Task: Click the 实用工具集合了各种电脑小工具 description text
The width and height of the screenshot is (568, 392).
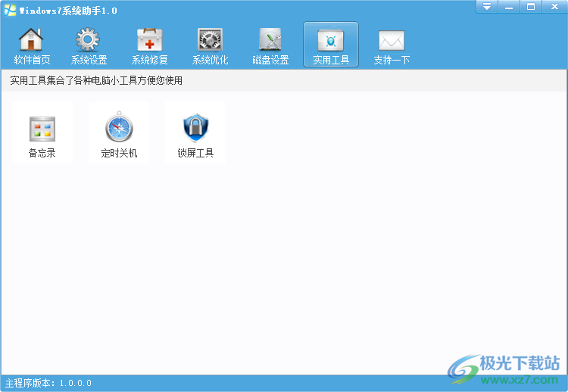Action: click(96, 80)
